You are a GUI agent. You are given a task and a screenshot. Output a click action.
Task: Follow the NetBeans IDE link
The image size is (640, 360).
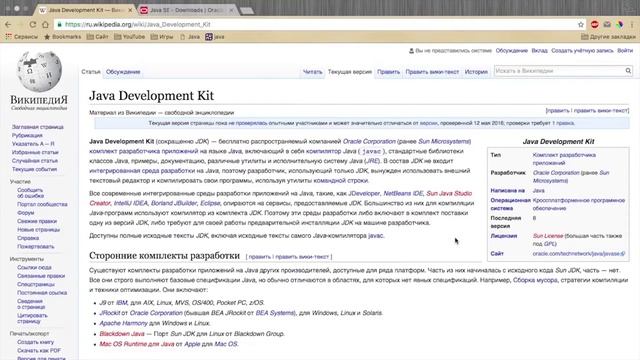tap(403, 193)
